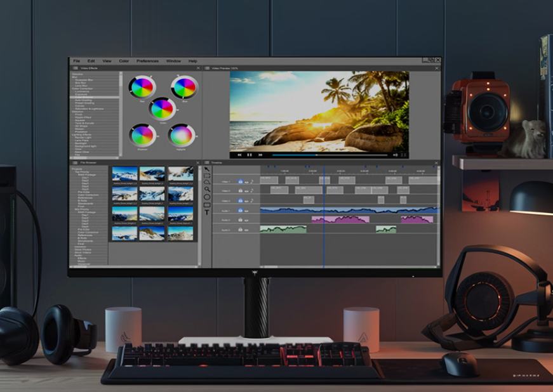The width and height of the screenshot is (553, 392).
Task: Pick the magnifier zoom tool
Action: click(207, 189)
